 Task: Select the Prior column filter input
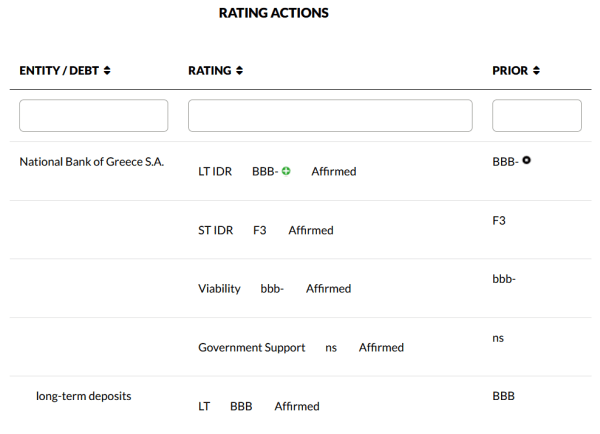tap(537, 116)
